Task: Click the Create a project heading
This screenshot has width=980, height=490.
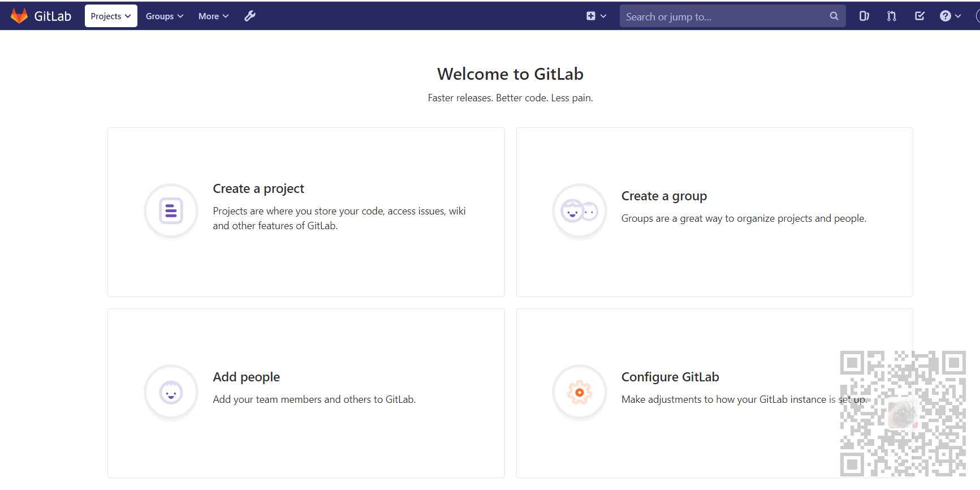Action: (x=258, y=188)
